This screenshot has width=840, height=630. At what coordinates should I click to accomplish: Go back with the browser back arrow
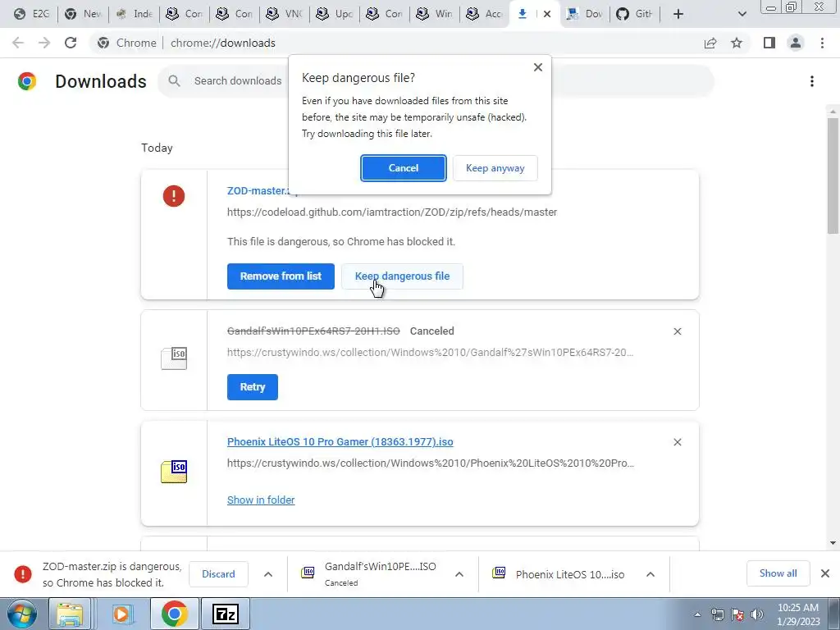18,43
